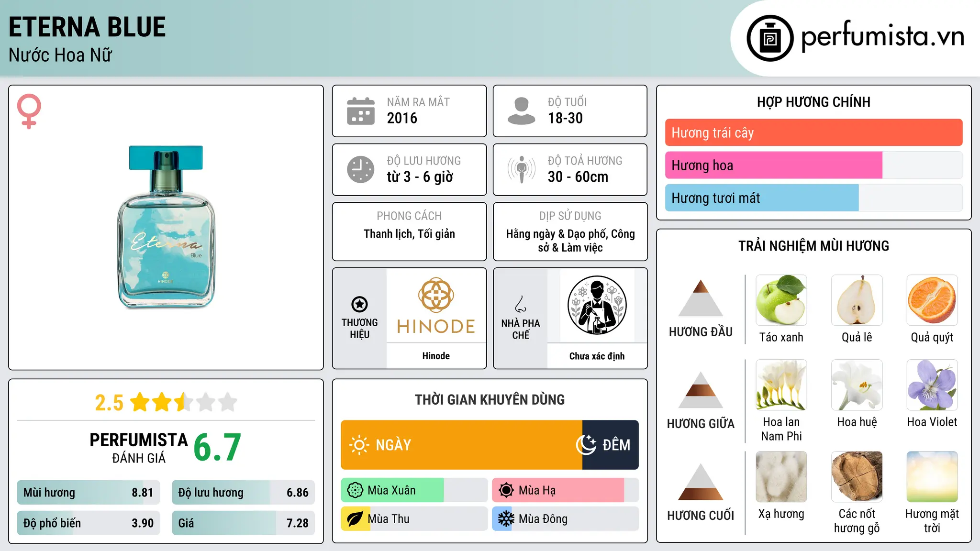The image size is (980, 551).
Task: Click the person icon beside Độ tuổi
Action: coord(522,111)
